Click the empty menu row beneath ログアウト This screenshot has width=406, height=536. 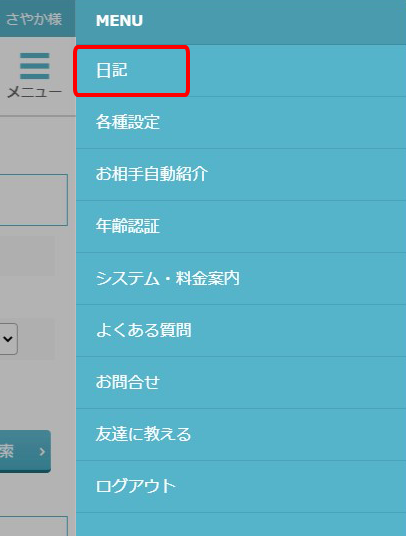click(x=241, y=524)
